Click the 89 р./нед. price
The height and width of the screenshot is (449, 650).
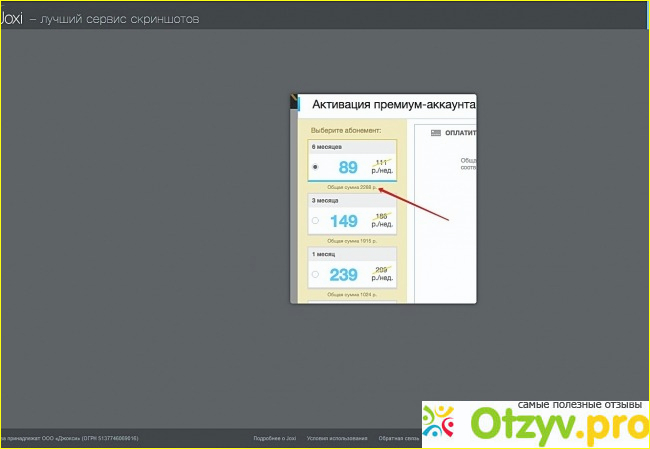pyautogui.click(x=348, y=167)
